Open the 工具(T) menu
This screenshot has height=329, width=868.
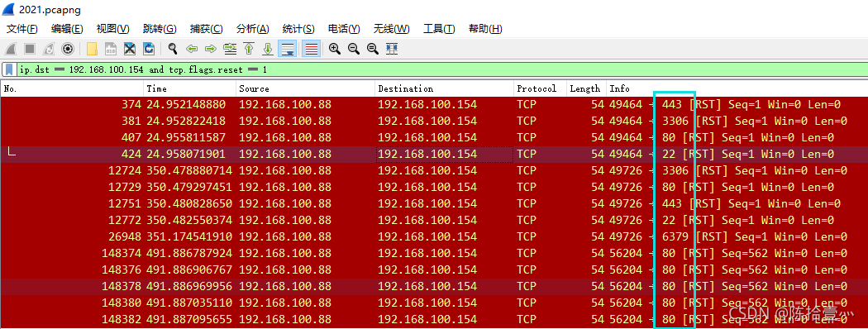[x=439, y=29]
